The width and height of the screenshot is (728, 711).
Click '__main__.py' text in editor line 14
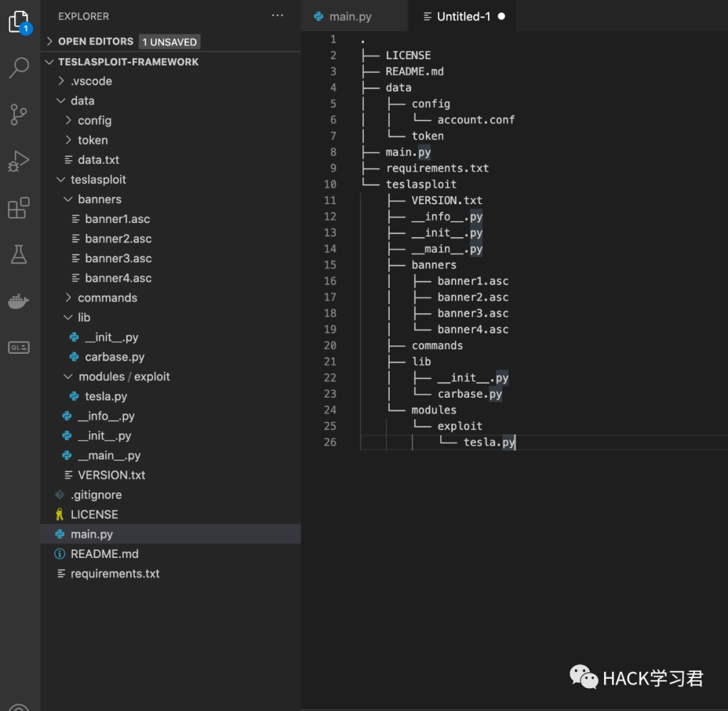pyautogui.click(x=447, y=249)
